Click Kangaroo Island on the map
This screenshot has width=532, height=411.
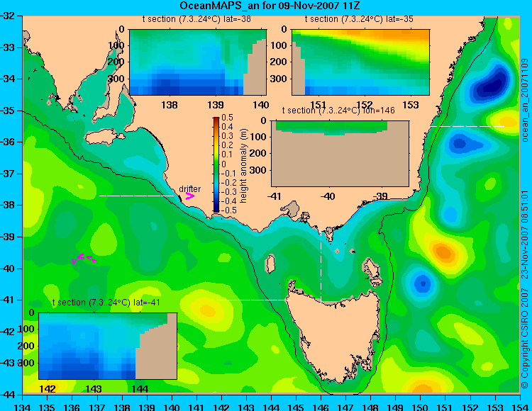coord(104,137)
